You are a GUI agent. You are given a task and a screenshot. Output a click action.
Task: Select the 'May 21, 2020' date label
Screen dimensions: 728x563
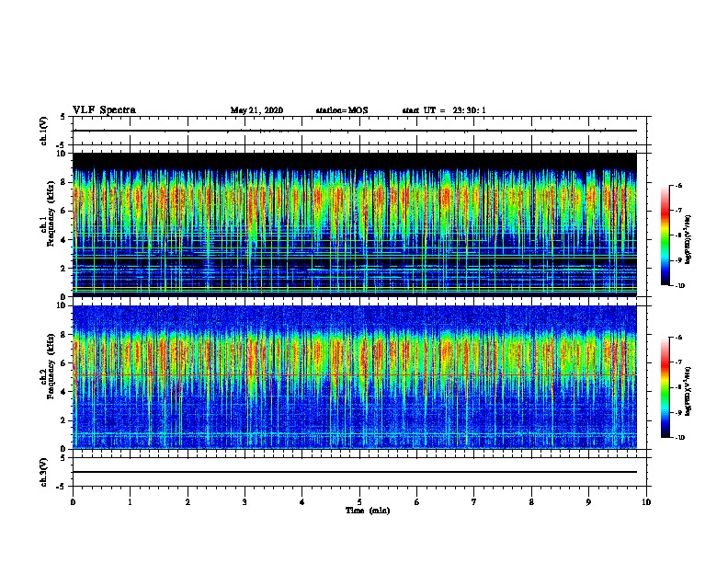pos(256,110)
